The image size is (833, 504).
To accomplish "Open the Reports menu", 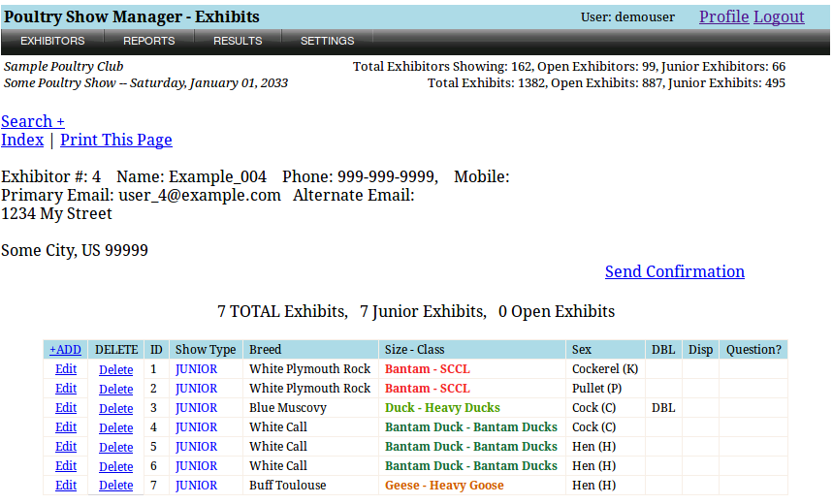I will click(148, 41).
